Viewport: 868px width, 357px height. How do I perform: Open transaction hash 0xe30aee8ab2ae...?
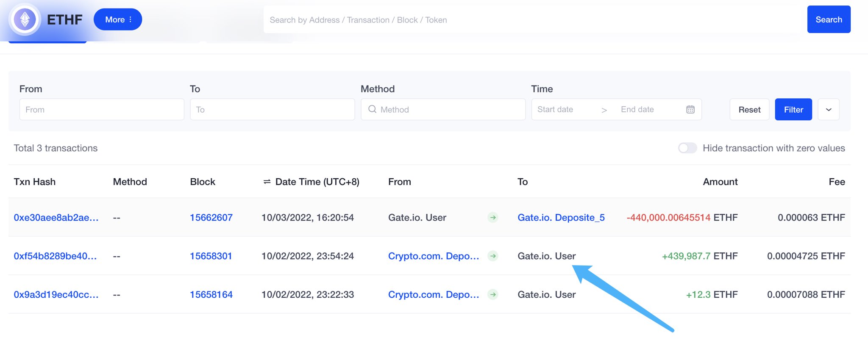[56, 218]
